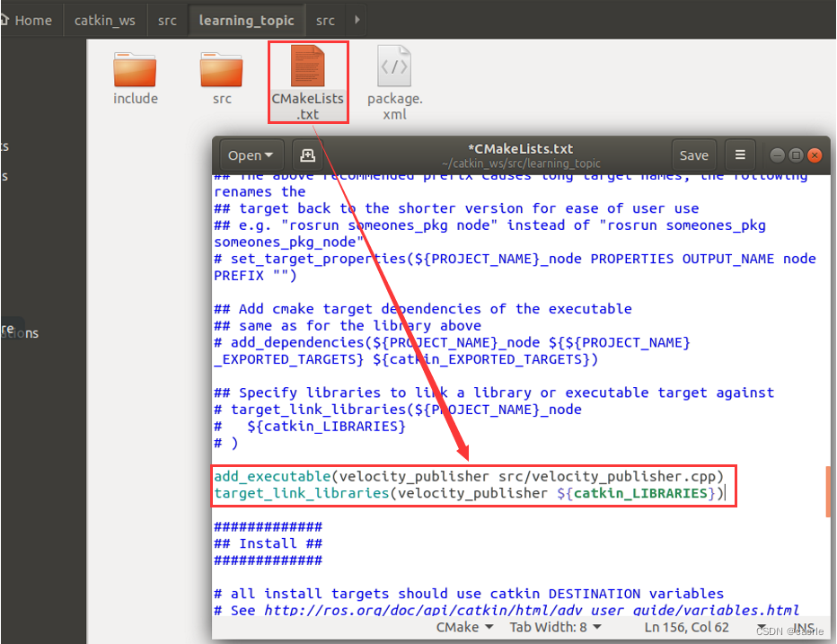Close the gedit window
The width and height of the screenshot is (837, 644).
tap(815, 155)
